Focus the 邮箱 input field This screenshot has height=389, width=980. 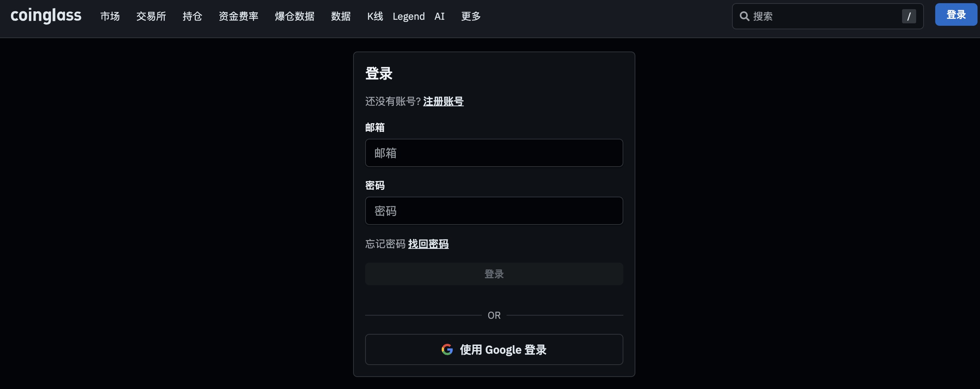tap(494, 153)
